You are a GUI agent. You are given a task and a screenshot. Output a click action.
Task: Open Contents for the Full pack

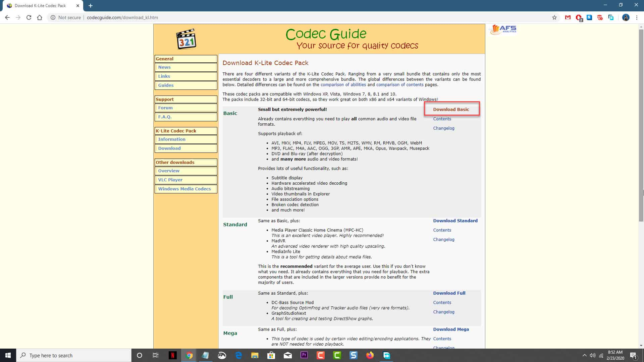(x=442, y=302)
